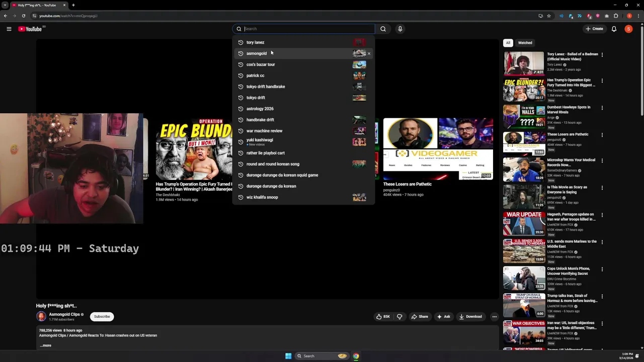Screen dimensions: 644x362
Task: Open the notifications bell
Action: tap(614, 29)
